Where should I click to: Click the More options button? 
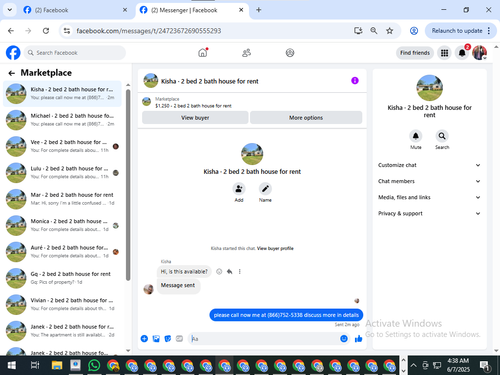306,118
